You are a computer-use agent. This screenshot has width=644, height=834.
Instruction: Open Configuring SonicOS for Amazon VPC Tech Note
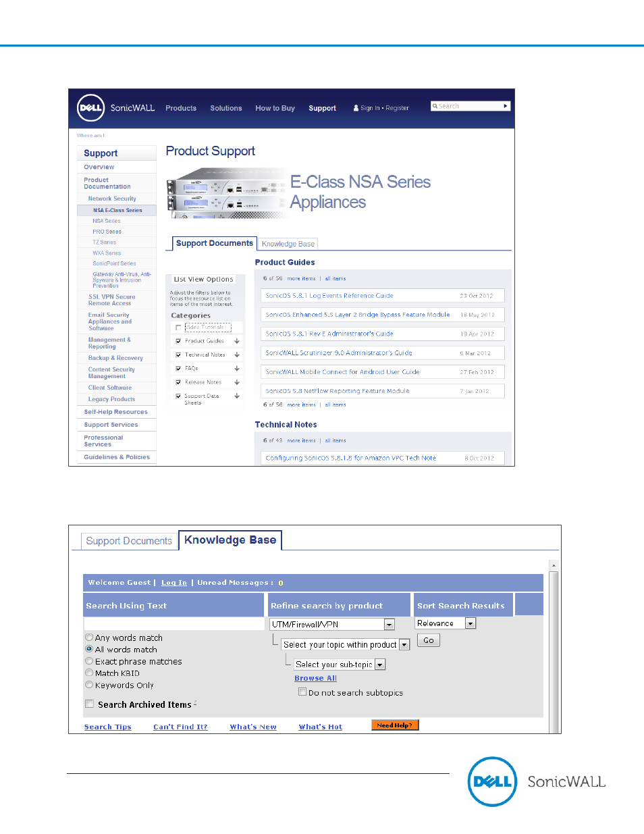point(351,458)
